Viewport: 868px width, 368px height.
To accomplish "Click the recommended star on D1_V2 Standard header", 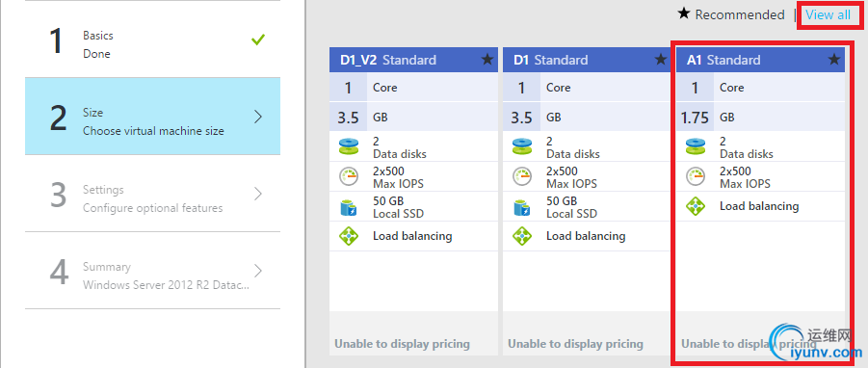I will click(x=487, y=59).
